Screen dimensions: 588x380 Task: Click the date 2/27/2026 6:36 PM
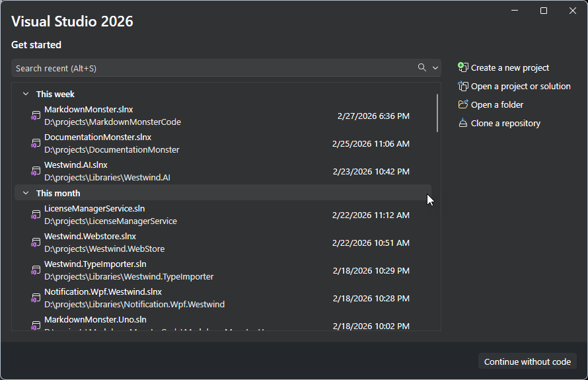pyautogui.click(x=373, y=116)
